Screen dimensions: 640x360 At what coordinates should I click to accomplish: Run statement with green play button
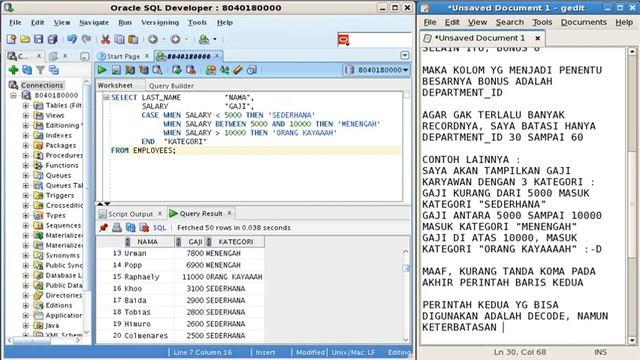pyautogui.click(x=102, y=70)
